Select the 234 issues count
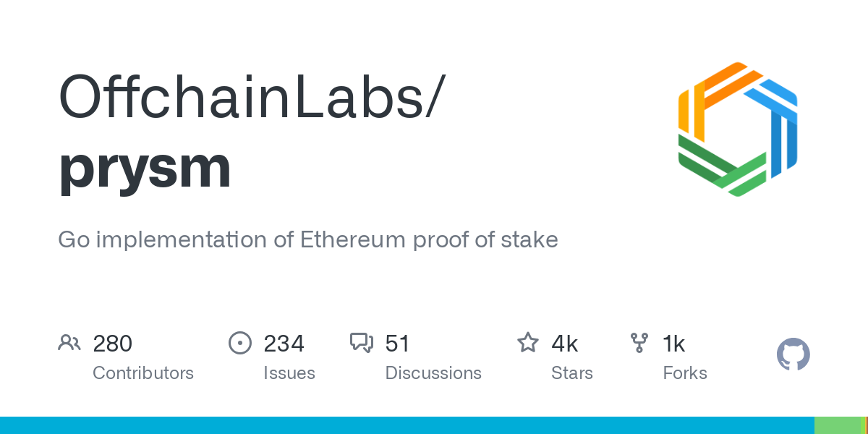The width and height of the screenshot is (868, 434). (284, 344)
